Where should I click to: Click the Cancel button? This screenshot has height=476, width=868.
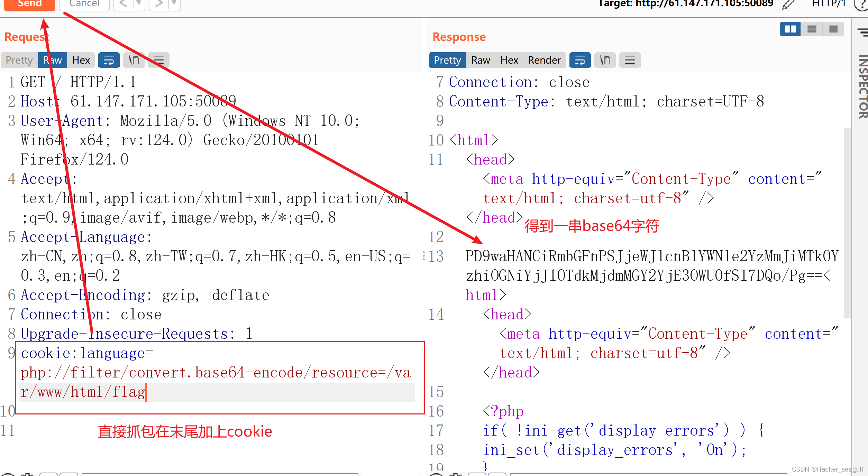coord(84,4)
